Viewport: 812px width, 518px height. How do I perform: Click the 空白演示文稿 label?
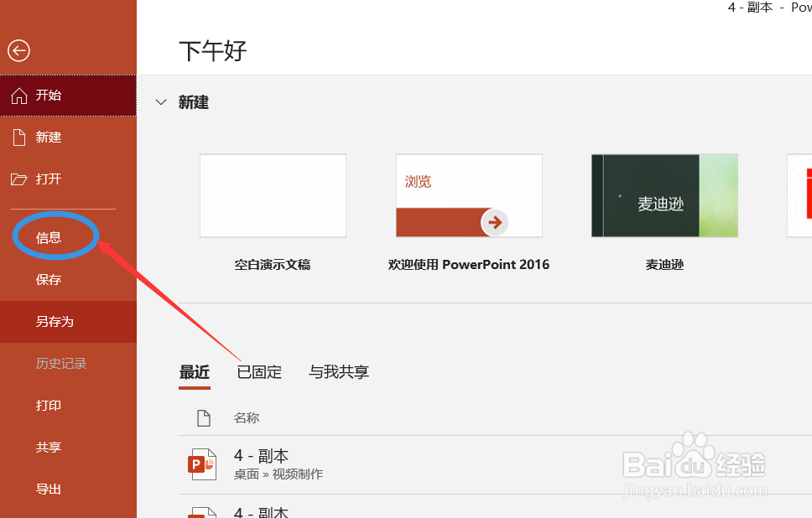273,264
